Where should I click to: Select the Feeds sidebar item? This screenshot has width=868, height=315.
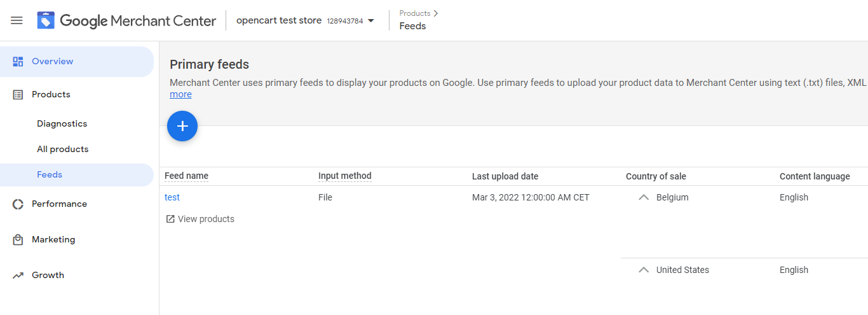click(50, 175)
